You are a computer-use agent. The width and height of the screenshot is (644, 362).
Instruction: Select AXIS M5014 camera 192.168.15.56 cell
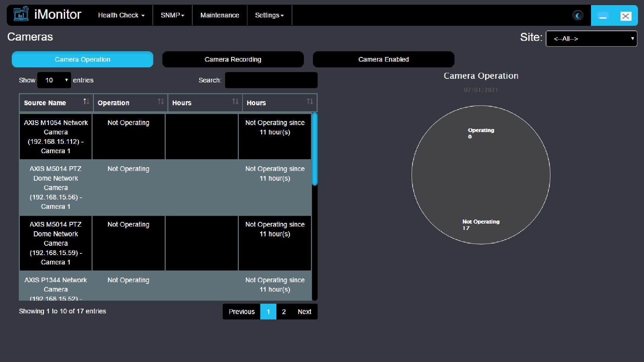tap(56, 188)
